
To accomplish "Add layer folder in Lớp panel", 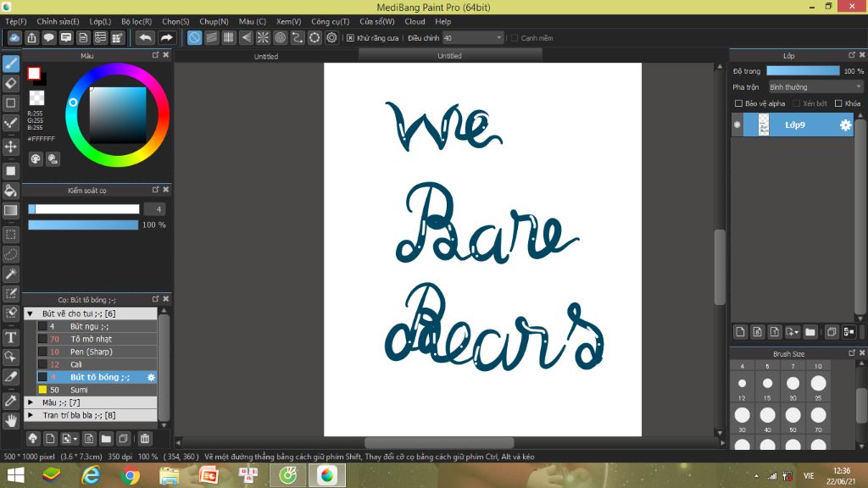I will tap(810, 332).
